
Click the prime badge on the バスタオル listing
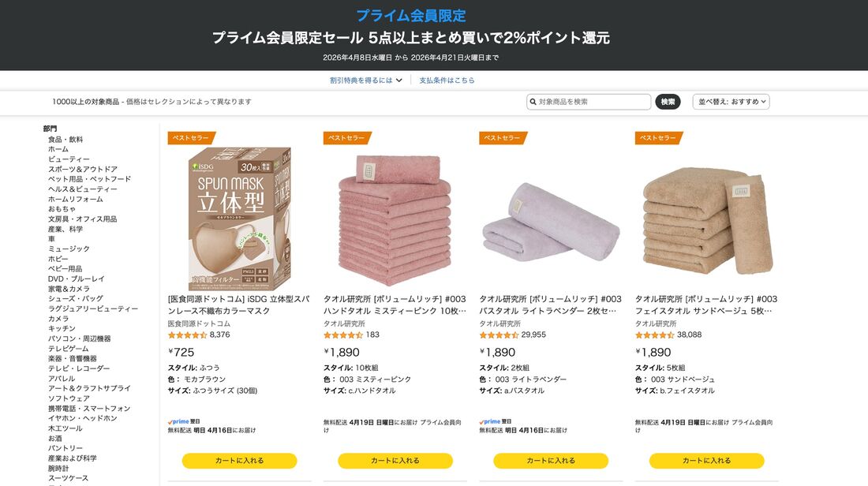[x=490, y=421]
